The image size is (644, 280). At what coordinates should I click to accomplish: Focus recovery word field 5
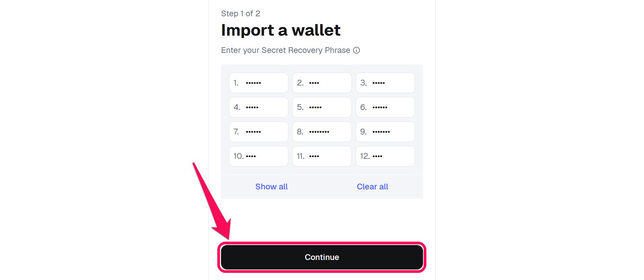(x=322, y=107)
